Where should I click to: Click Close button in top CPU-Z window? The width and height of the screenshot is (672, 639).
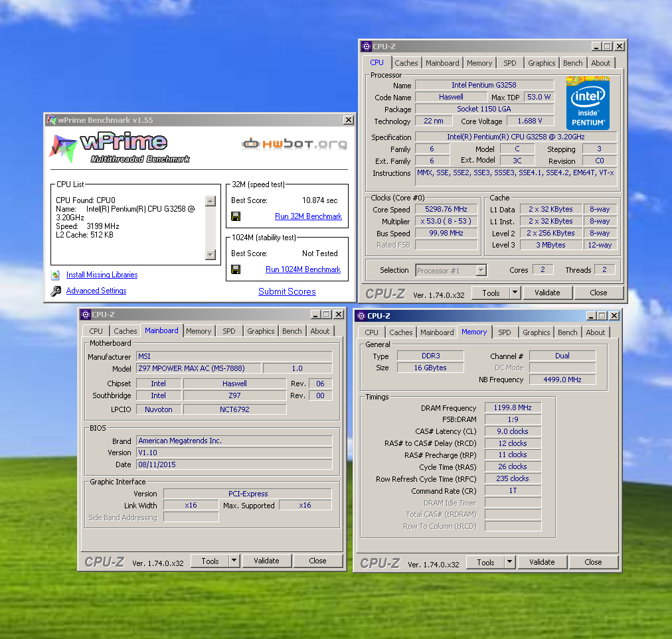click(x=598, y=293)
